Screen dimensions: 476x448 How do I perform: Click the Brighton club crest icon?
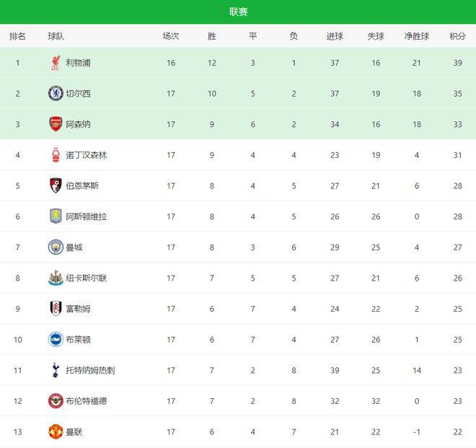(56, 339)
